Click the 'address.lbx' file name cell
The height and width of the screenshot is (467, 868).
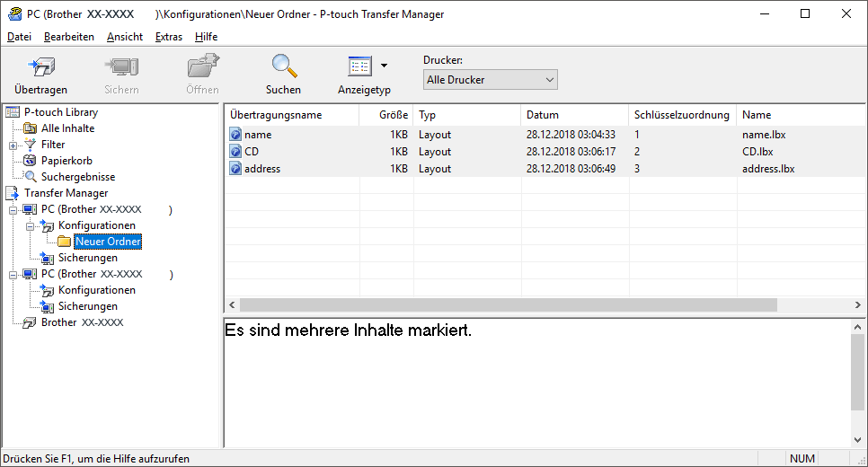768,169
